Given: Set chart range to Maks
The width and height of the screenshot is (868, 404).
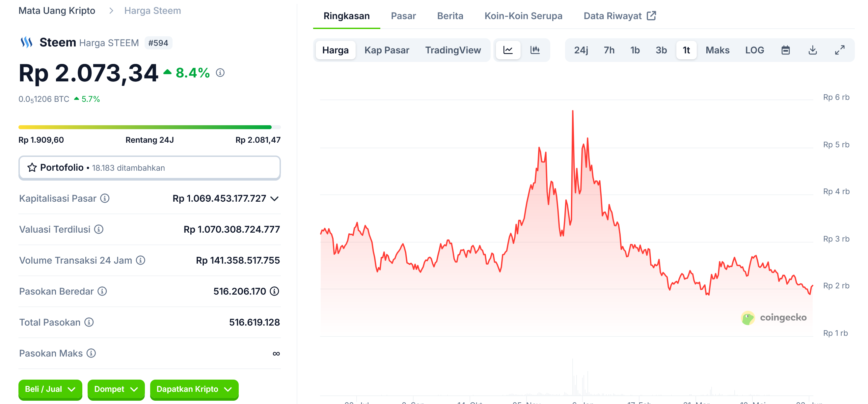Looking at the screenshot, I should (x=718, y=50).
